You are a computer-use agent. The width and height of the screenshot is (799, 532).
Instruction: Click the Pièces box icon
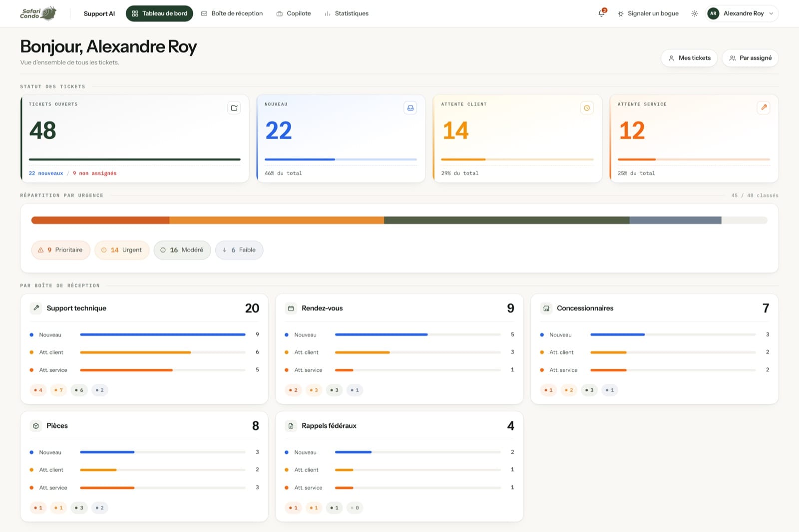pos(36,426)
